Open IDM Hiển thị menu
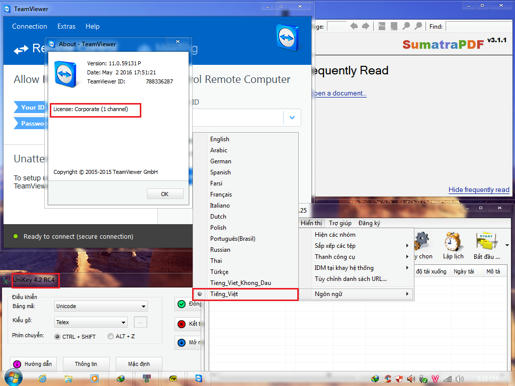 pos(311,223)
